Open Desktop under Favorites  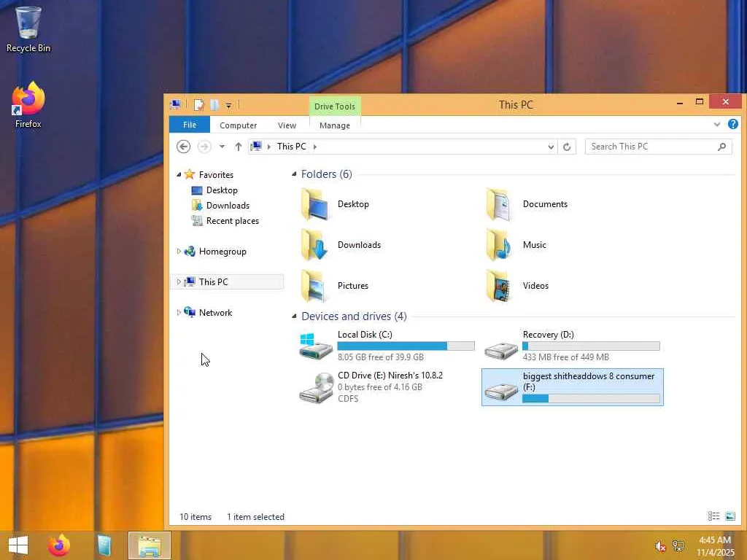point(222,190)
